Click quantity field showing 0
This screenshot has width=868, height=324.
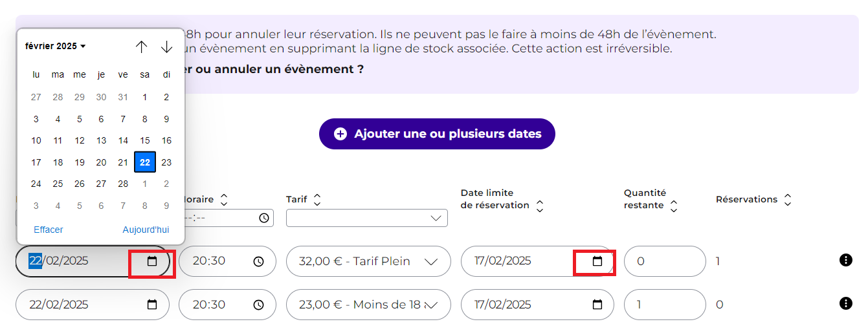click(665, 261)
